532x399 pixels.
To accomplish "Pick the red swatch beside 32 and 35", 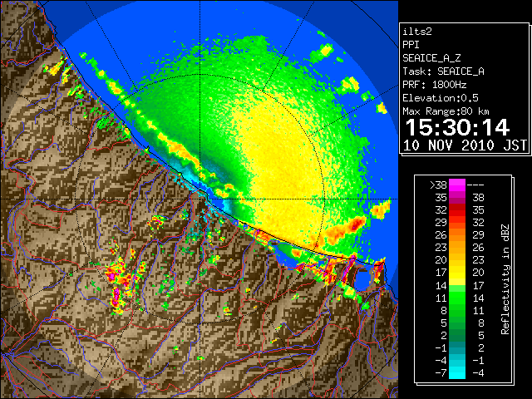I will 457,210.
